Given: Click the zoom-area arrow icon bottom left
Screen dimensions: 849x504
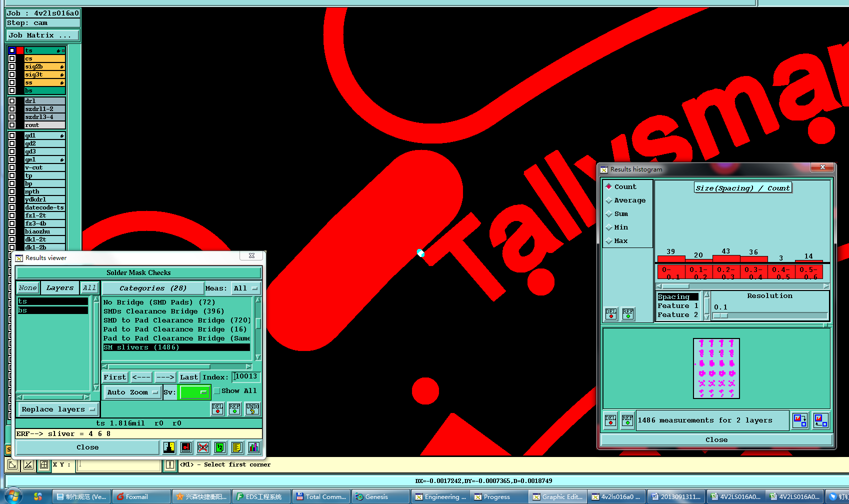Looking at the screenshot, I should click(x=12, y=465).
